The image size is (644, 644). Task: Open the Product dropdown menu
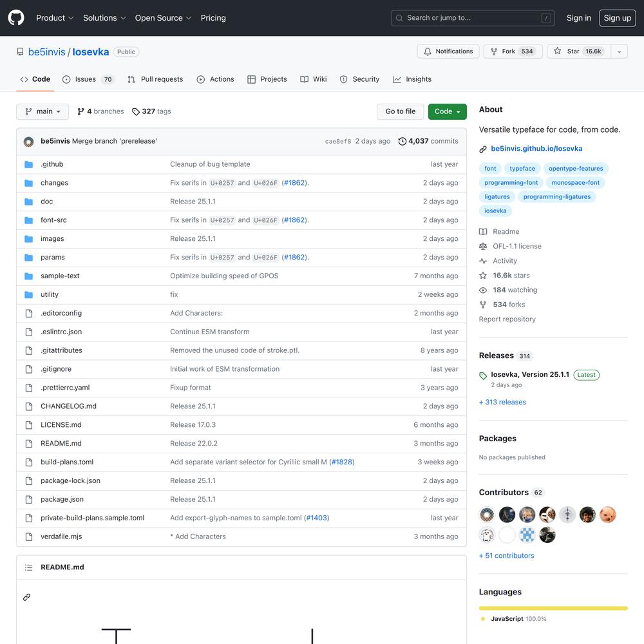coord(55,18)
